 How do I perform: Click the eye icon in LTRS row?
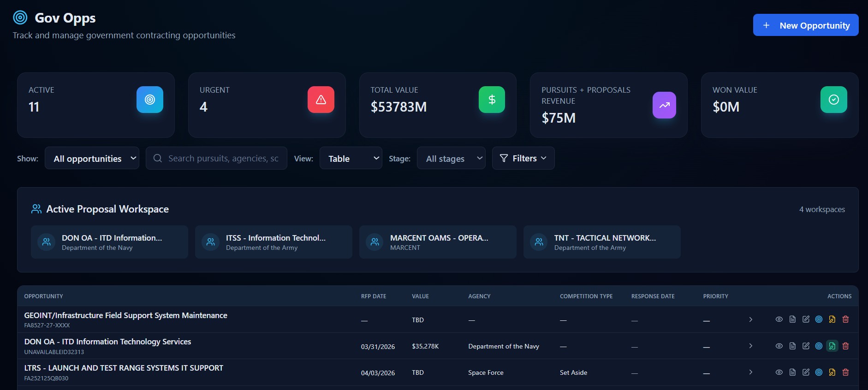coord(779,372)
